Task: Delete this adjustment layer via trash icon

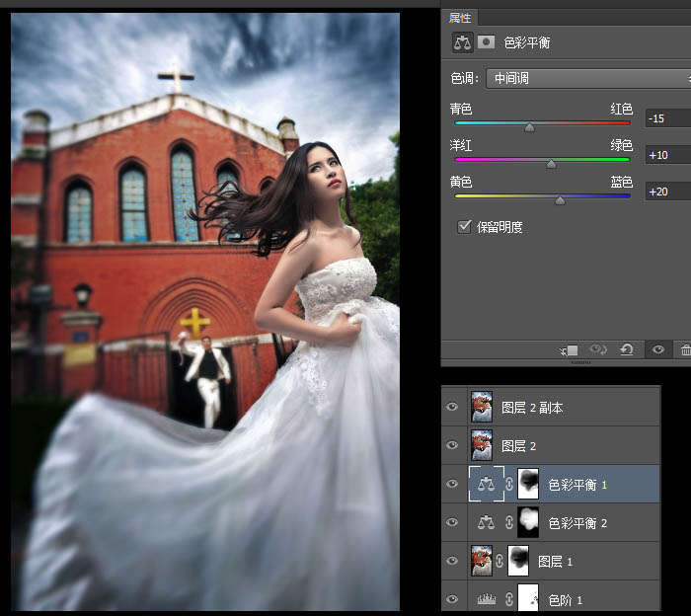Action: point(685,350)
